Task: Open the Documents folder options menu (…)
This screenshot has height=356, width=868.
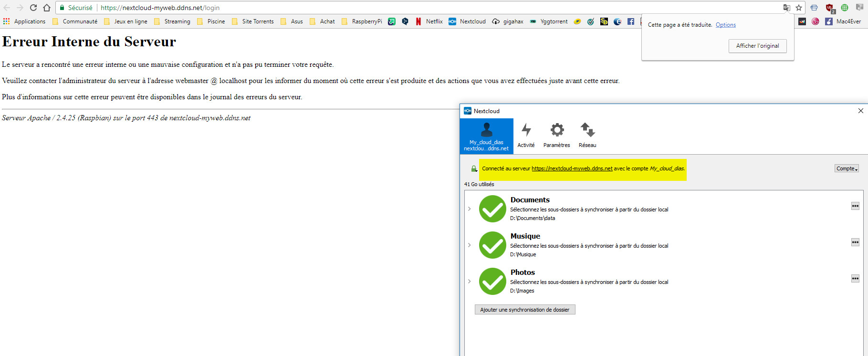Action: 855,206
